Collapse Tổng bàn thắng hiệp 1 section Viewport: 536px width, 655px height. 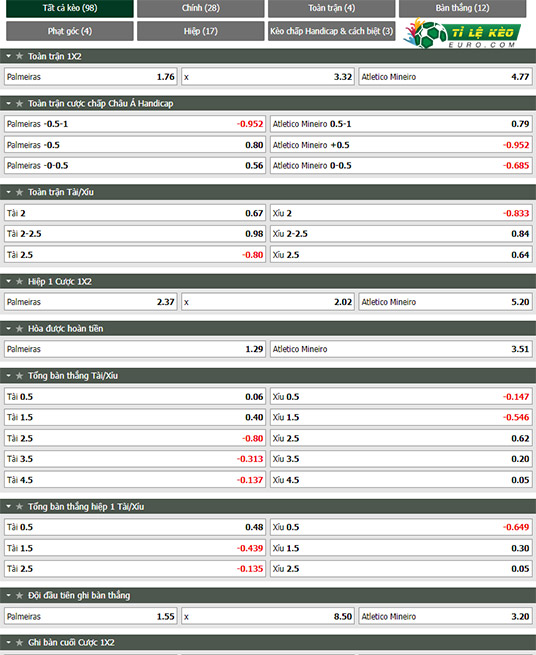pos(8,506)
